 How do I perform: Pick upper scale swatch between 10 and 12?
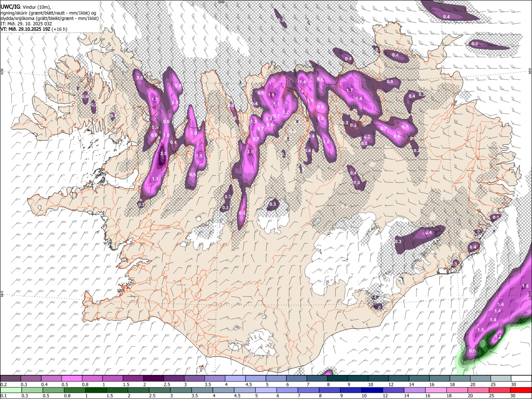pos(378,379)
